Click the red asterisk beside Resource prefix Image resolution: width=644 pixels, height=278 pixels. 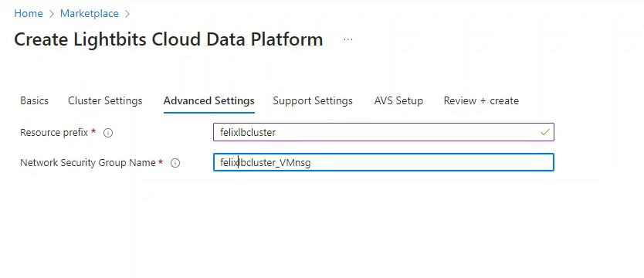coord(93,131)
